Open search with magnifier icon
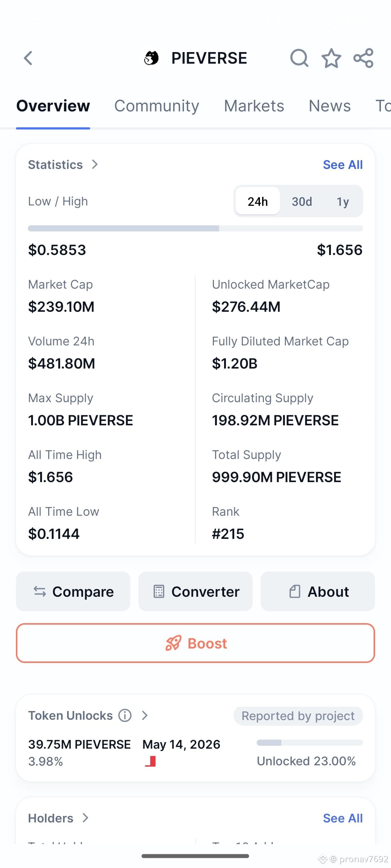Viewport: 391px width, 868px height. tap(299, 58)
